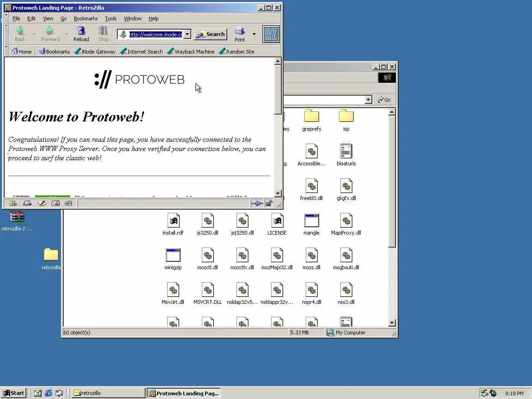Select the MSVCRT.DLL file
Viewport: 532px width, 399px height.
[208, 293]
